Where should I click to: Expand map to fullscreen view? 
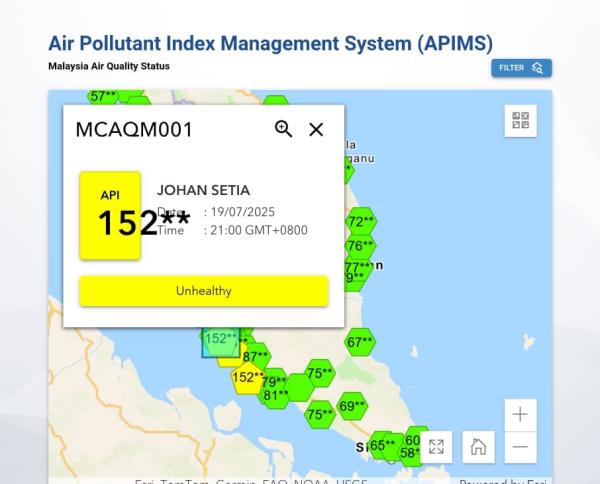tap(437, 447)
